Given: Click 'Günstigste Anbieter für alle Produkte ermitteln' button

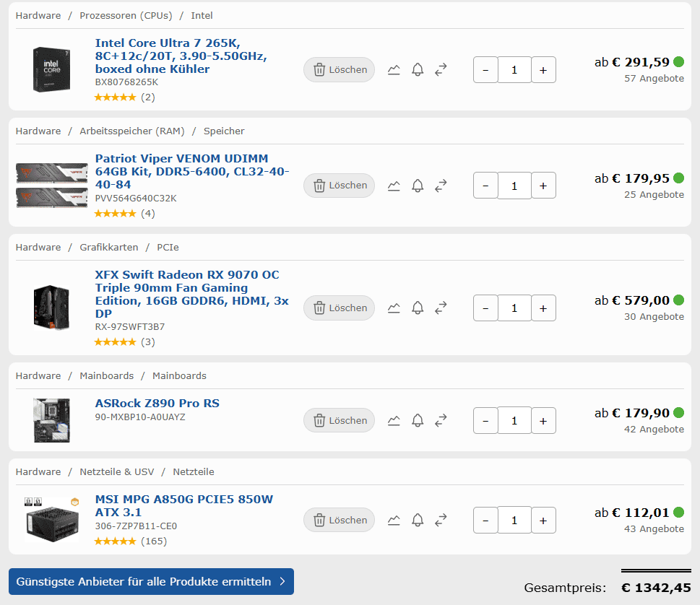Looking at the screenshot, I should (151, 581).
